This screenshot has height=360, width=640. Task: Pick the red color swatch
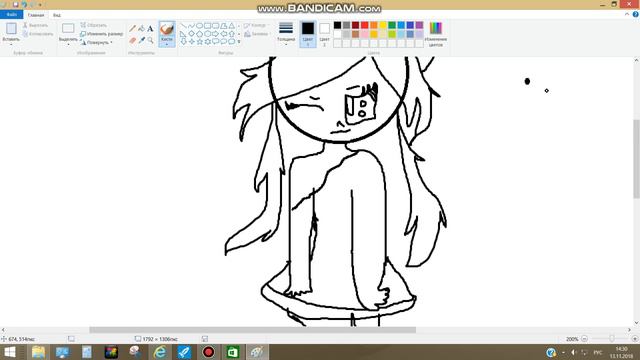(364, 25)
